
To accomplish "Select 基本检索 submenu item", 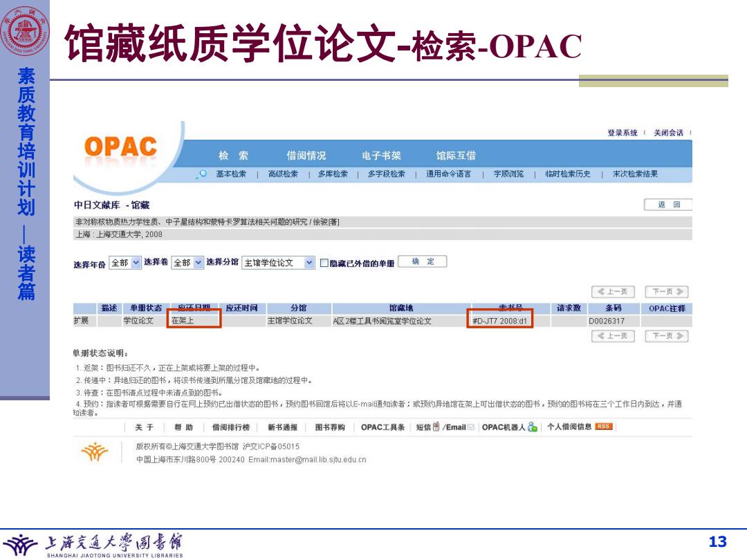I will coord(231,174).
